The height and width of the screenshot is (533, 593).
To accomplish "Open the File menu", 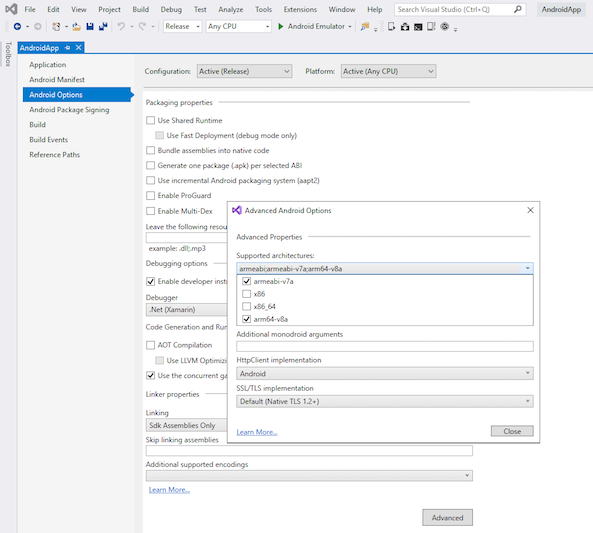I will pyautogui.click(x=30, y=9).
